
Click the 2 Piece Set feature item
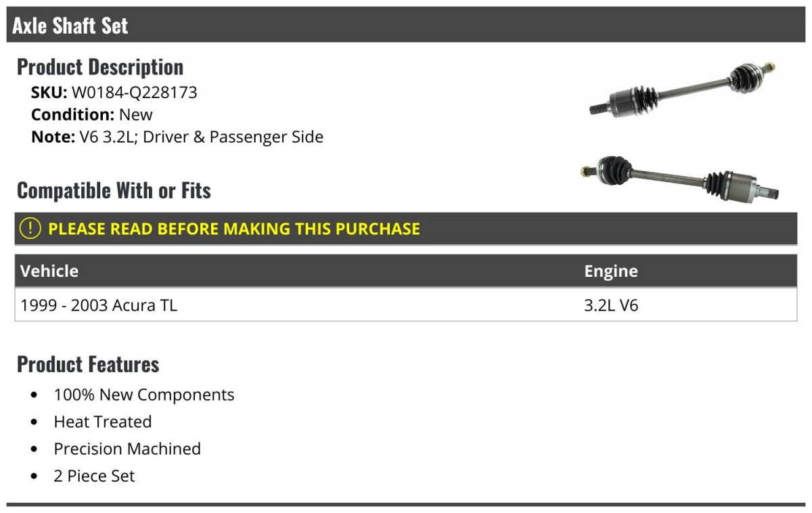pyautogui.click(x=94, y=476)
